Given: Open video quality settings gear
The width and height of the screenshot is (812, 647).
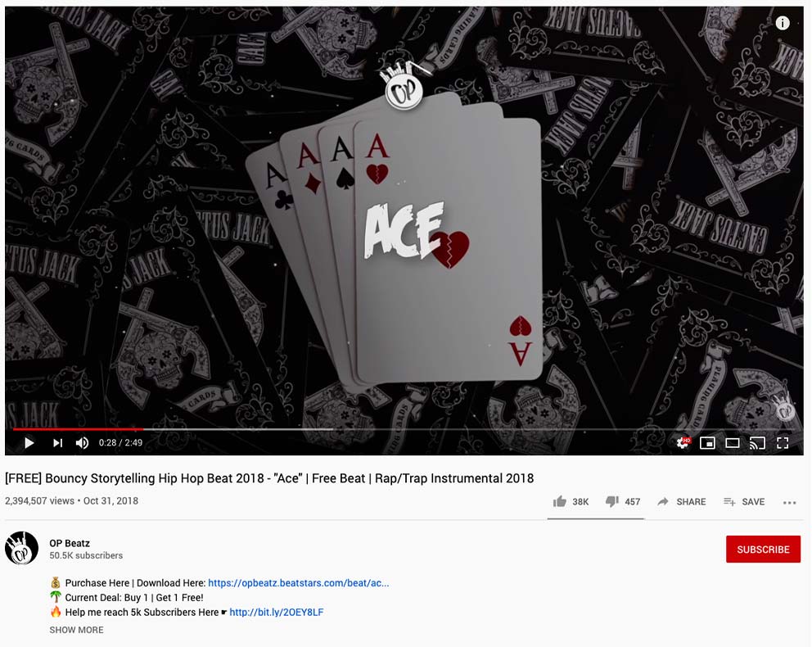Looking at the screenshot, I should tap(683, 443).
